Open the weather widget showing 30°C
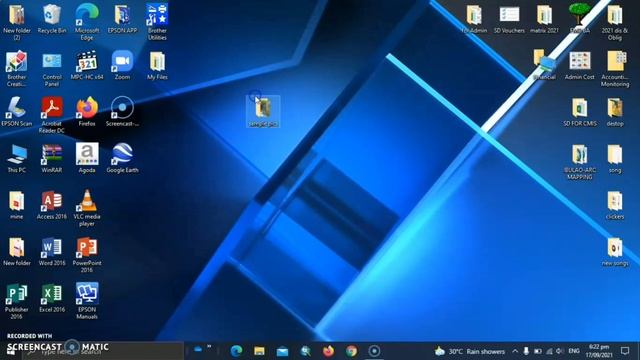The height and width of the screenshot is (360, 640). 470,351
